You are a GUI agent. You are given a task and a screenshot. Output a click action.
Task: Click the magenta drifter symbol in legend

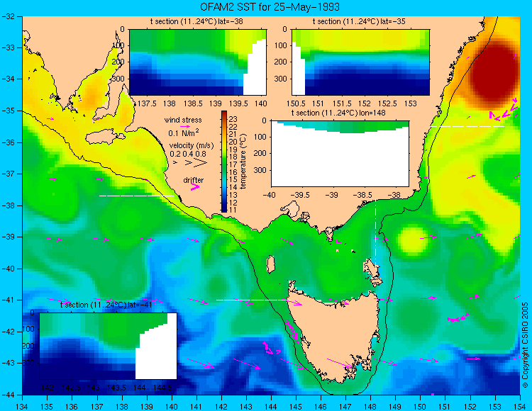[195, 186]
